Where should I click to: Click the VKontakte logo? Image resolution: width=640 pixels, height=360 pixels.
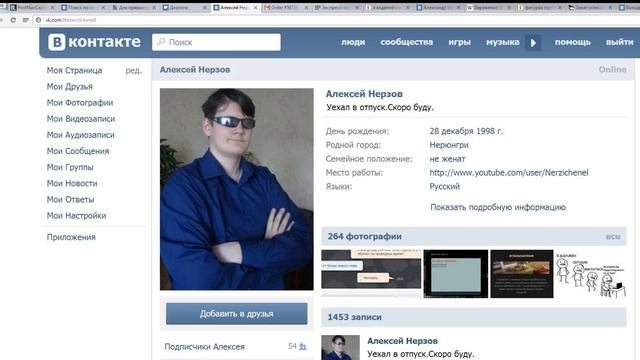tap(94, 42)
